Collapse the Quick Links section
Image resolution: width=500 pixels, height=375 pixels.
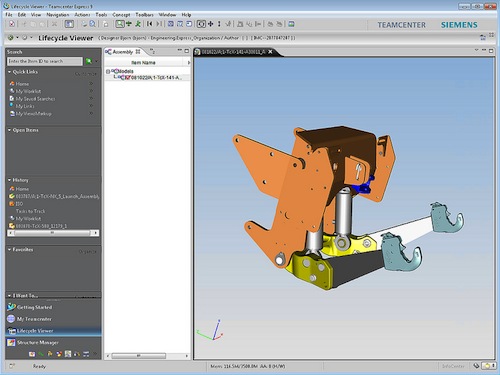tap(9, 72)
